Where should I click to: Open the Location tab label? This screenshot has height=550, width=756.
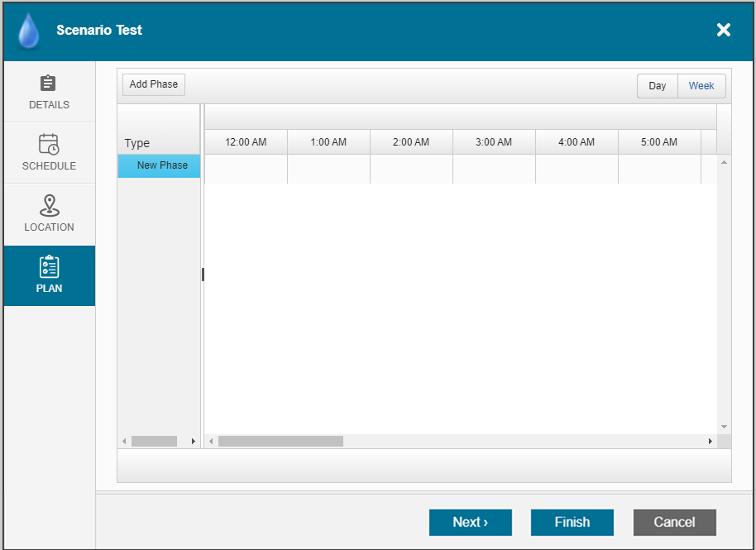[49, 227]
